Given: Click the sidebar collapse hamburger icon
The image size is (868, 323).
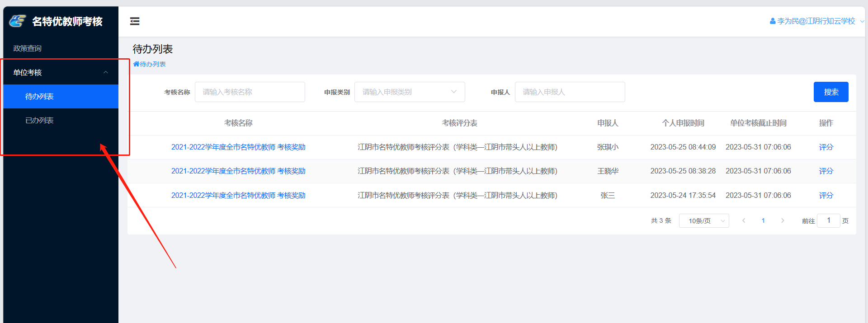Looking at the screenshot, I should pyautogui.click(x=135, y=21).
